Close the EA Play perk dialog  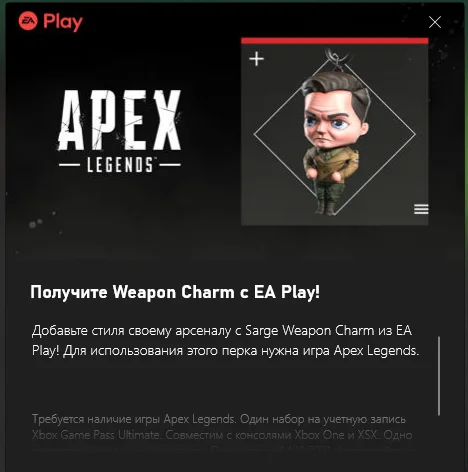[x=435, y=22]
